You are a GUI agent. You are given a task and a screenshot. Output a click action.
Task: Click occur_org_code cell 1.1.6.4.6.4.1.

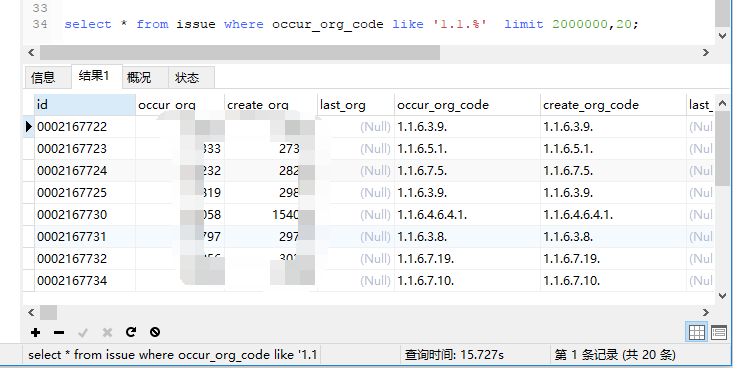(x=467, y=215)
